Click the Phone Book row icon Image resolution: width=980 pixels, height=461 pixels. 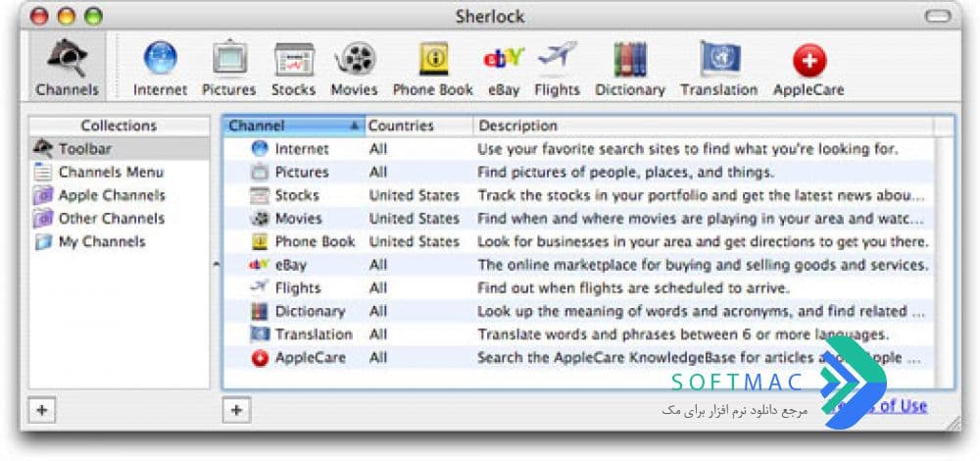pos(259,241)
